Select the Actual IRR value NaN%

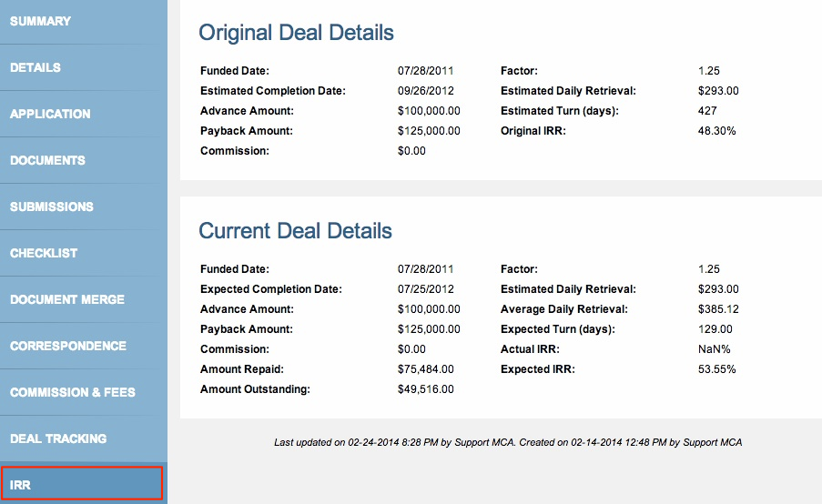click(714, 349)
